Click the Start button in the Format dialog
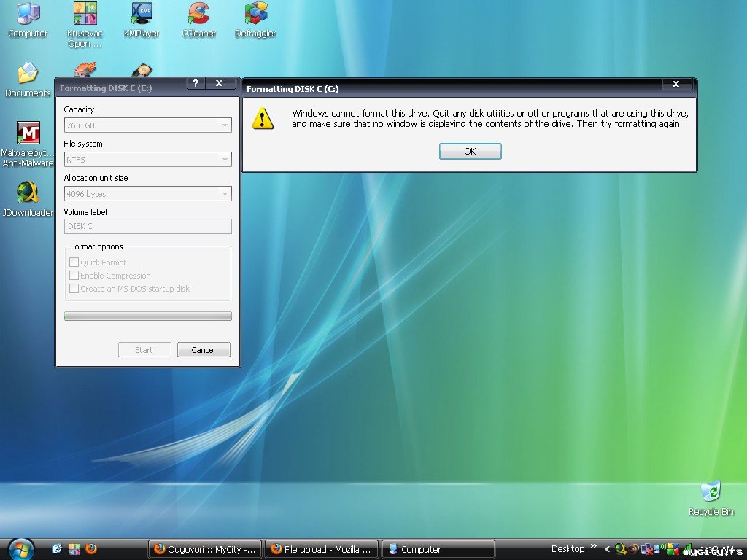This screenshot has height=560, width=747. pyautogui.click(x=144, y=350)
